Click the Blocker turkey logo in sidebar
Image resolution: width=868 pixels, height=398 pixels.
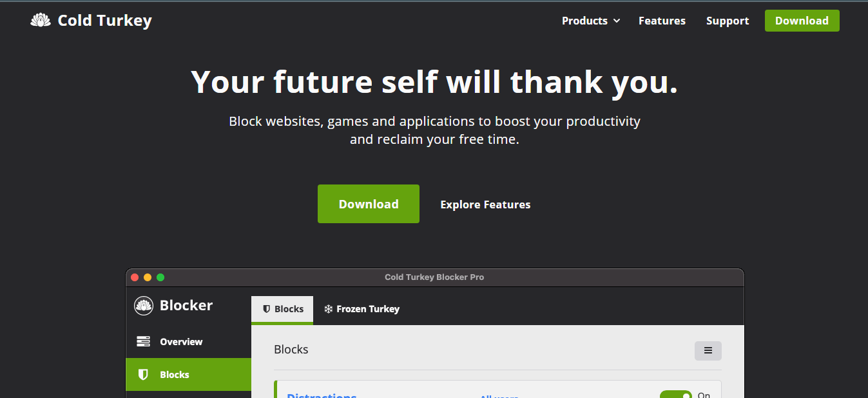pos(143,306)
